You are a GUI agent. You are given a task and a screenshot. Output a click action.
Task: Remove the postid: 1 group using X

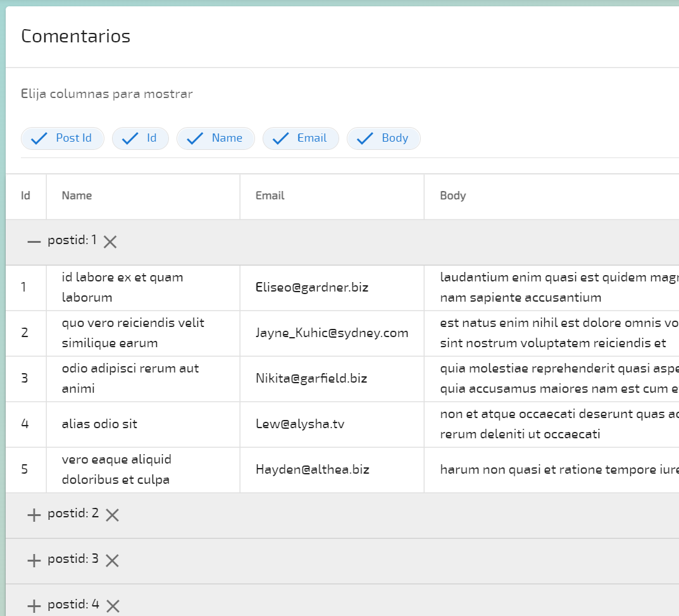pyautogui.click(x=110, y=242)
